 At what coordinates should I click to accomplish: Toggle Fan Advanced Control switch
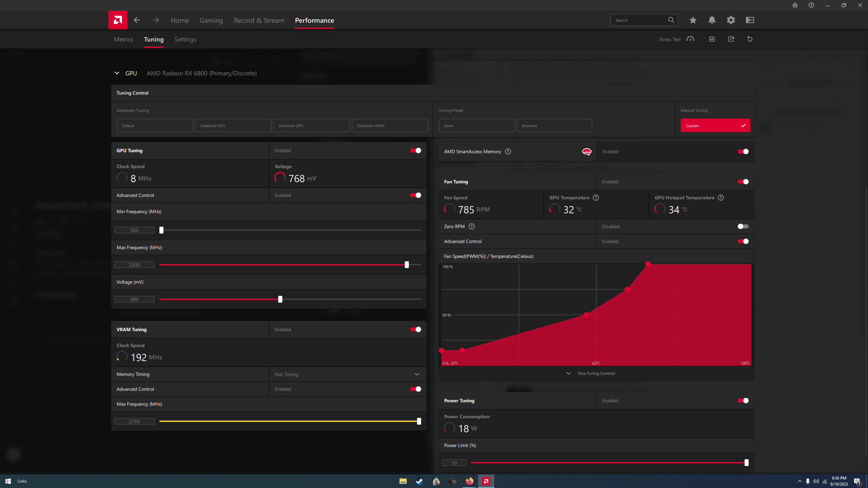click(x=743, y=241)
